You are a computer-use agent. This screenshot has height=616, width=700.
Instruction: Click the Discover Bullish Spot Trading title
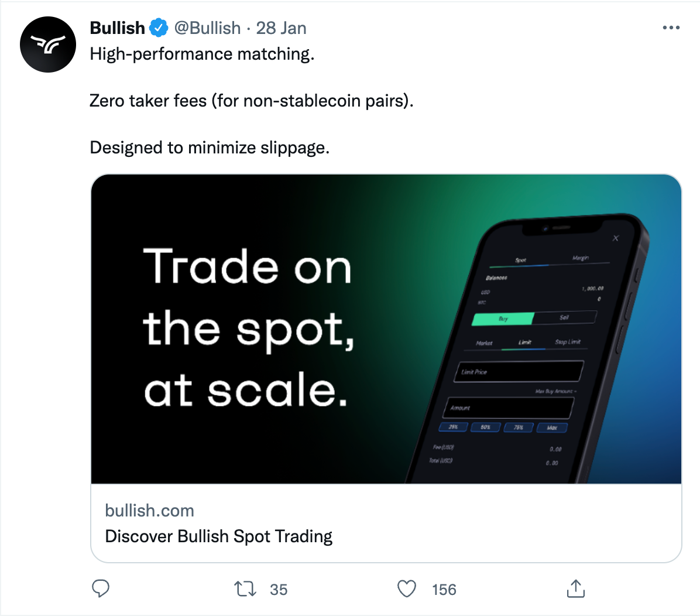(x=219, y=536)
